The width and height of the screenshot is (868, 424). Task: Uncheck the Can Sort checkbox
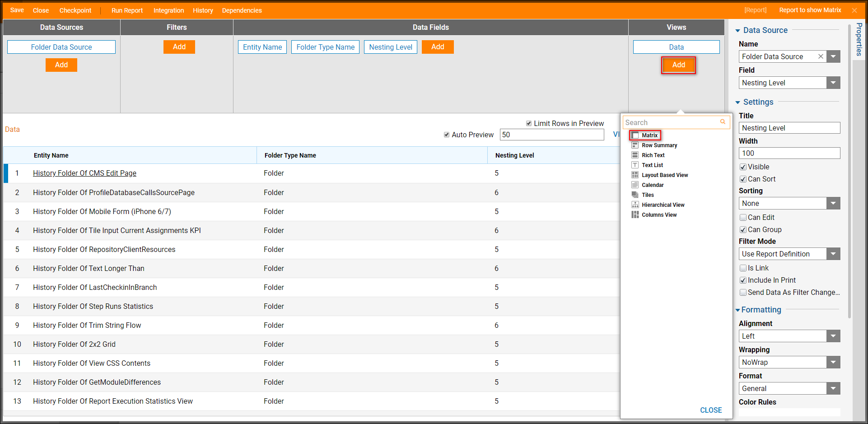coord(743,179)
